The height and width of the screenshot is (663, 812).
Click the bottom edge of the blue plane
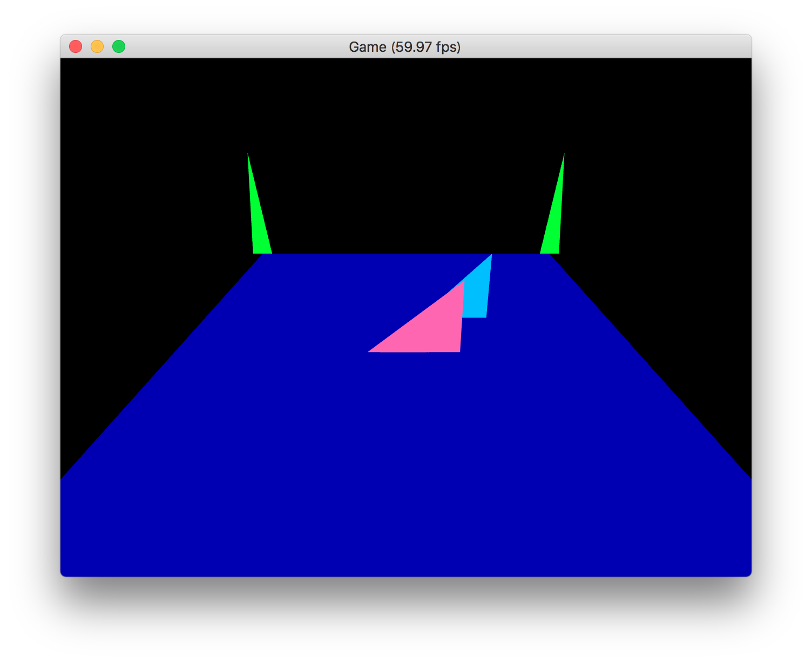(405, 572)
